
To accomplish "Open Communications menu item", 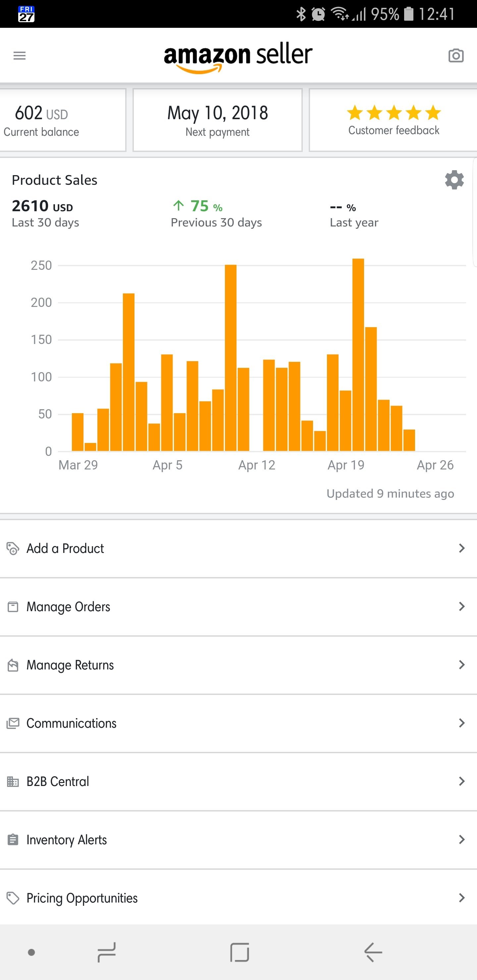I will click(x=238, y=723).
